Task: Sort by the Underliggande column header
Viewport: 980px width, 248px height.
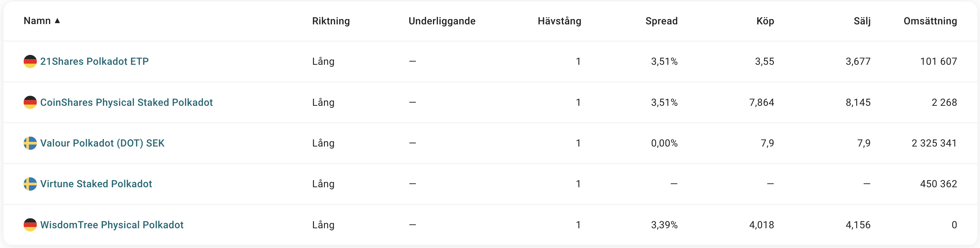Action: (442, 21)
